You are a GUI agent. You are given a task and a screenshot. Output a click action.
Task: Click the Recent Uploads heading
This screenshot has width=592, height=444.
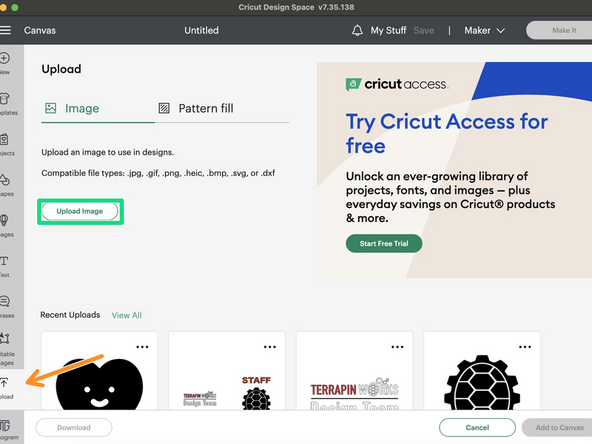[70, 315]
